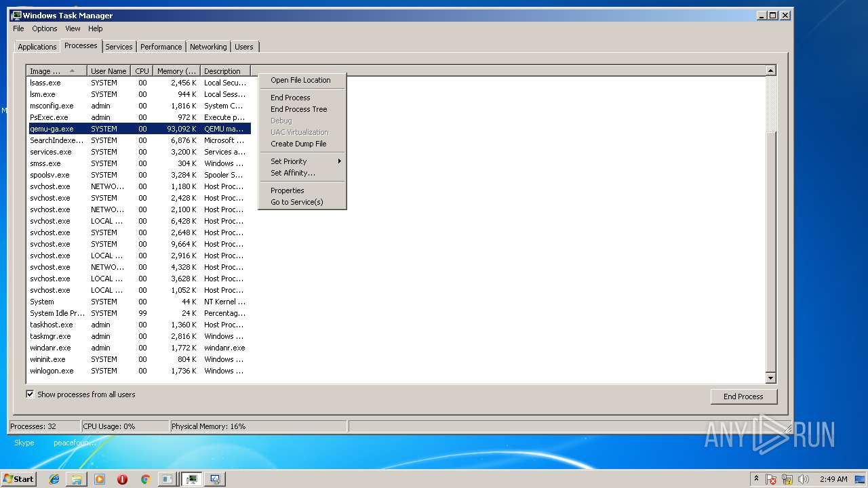Choose Go to Service(s)
Viewport: 868px width, 488px height.
(x=302, y=202)
